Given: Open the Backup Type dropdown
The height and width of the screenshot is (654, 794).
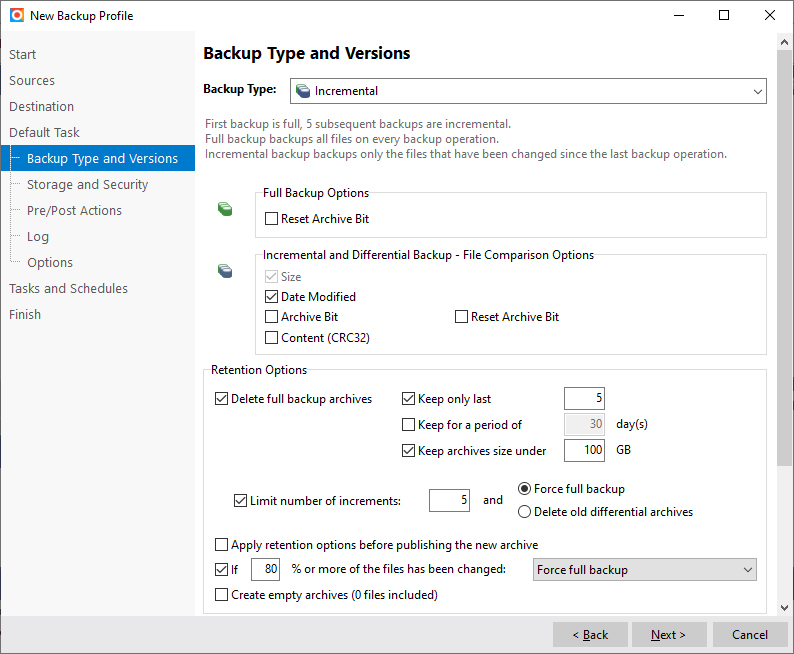Looking at the screenshot, I should pos(528,91).
